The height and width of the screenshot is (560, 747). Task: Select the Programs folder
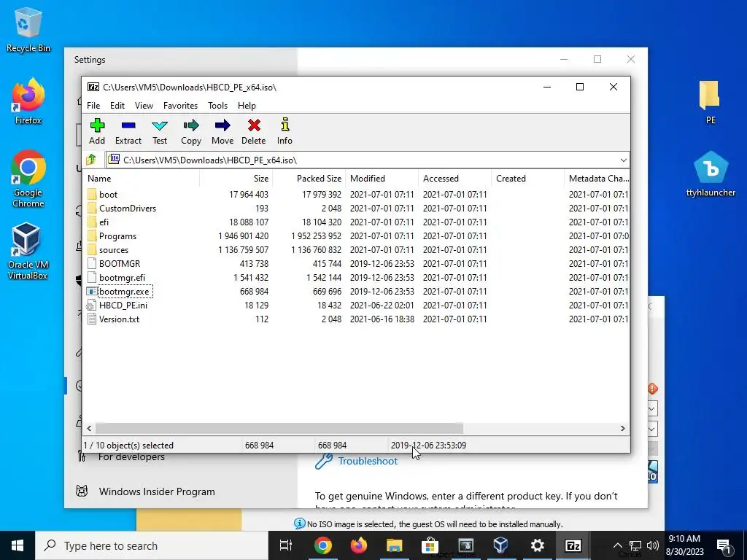[x=117, y=236]
